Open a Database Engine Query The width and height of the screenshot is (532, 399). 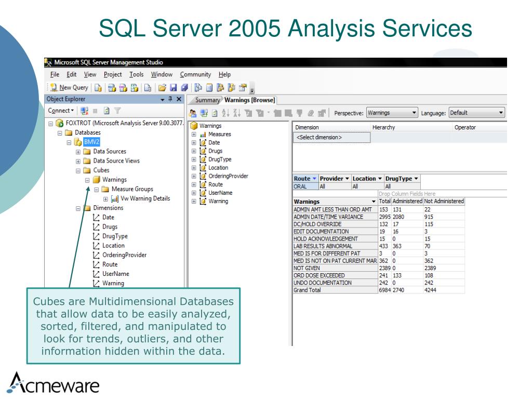click(98, 88)
